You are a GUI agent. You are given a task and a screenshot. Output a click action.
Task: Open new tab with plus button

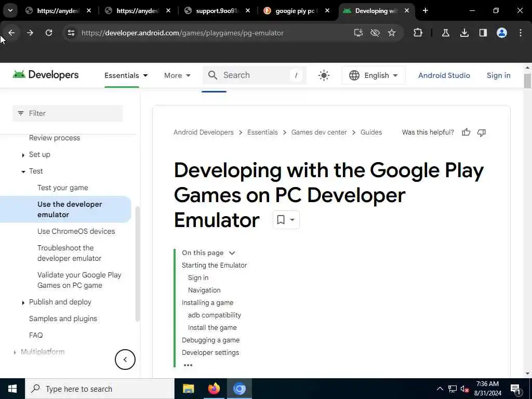425,11
